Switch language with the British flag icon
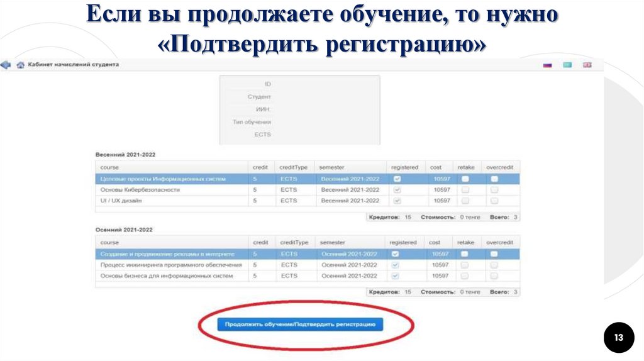This screenshot has height=361, width=644. point(587,65)
